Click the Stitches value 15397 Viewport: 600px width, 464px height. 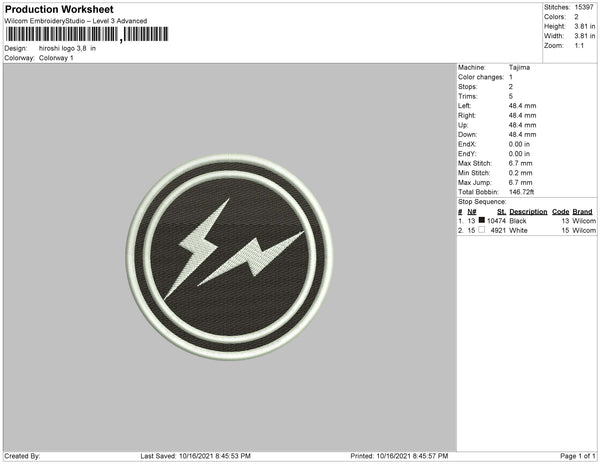[584, 7]
